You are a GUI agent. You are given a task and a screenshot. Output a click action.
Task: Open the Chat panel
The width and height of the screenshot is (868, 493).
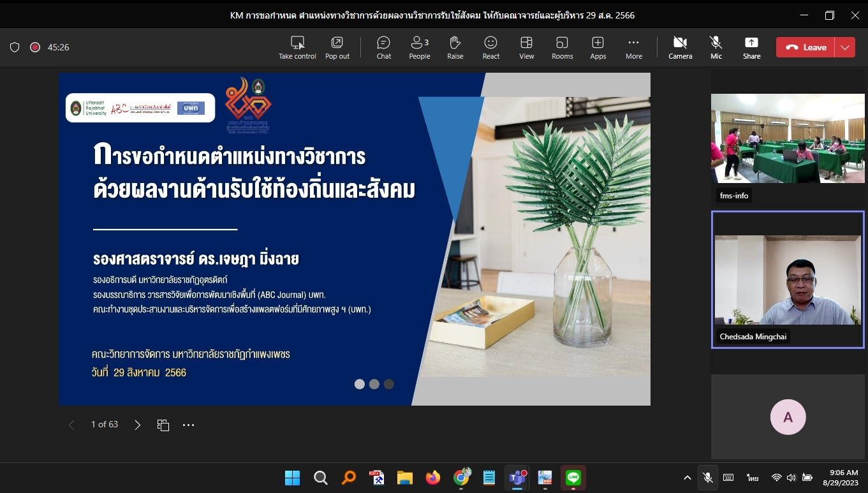click(x=383, y=47)
